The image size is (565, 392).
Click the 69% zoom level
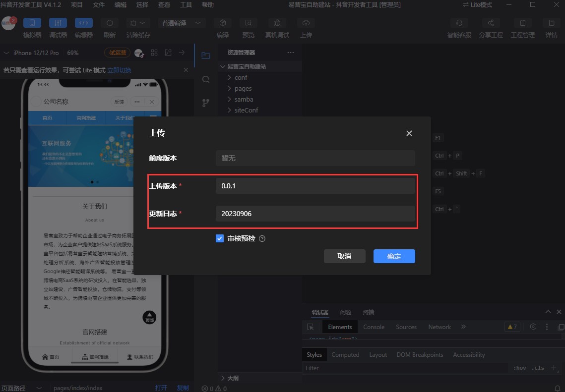73,53
